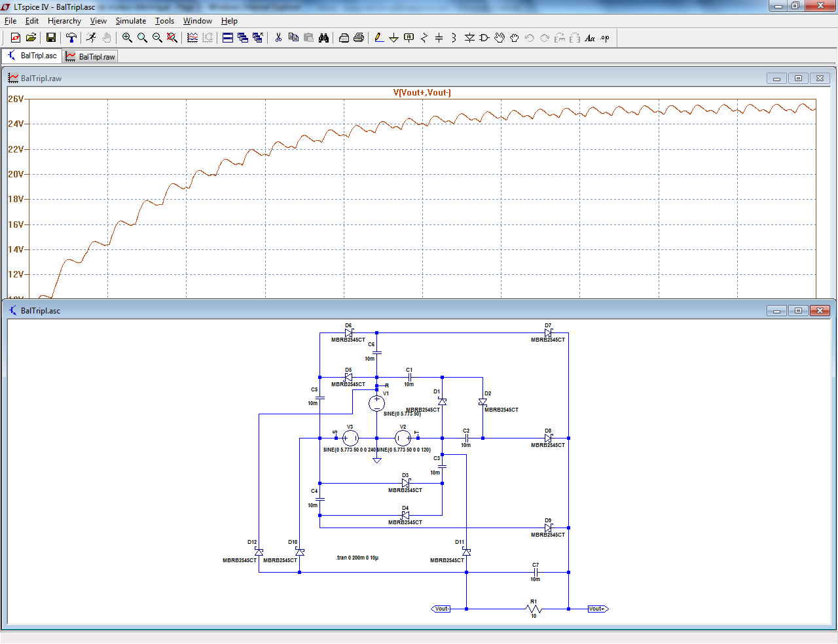Click the .tran directive text in schematic
The height and width of the screenshot is (644, 838).
click(x=357, y=558)
